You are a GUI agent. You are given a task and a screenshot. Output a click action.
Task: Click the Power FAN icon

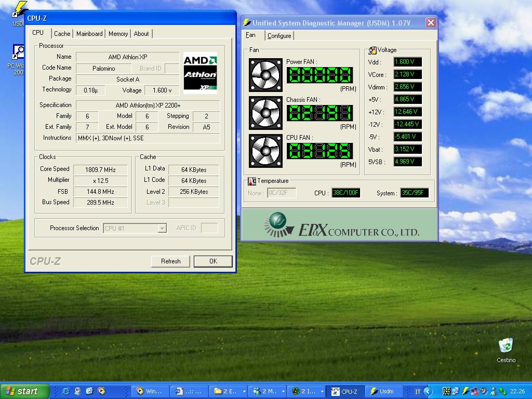coord(265,75)
